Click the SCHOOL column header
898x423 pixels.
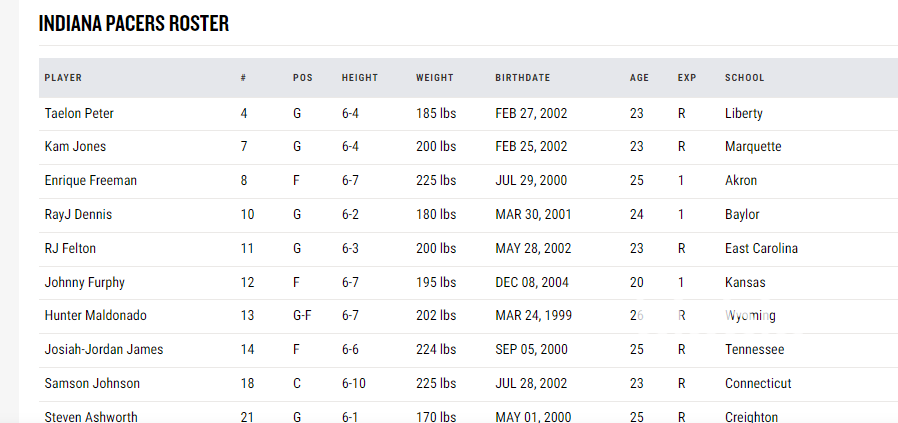(744, 78)
